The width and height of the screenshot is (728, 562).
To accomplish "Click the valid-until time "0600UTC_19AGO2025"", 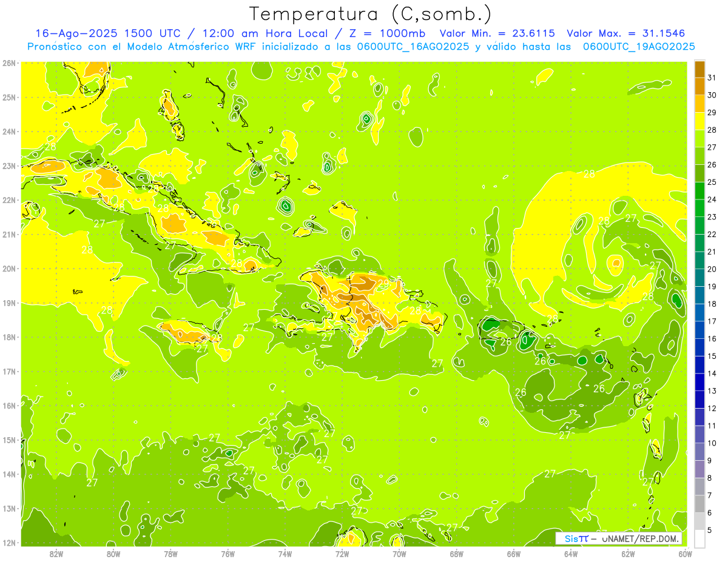I will 639,47.
